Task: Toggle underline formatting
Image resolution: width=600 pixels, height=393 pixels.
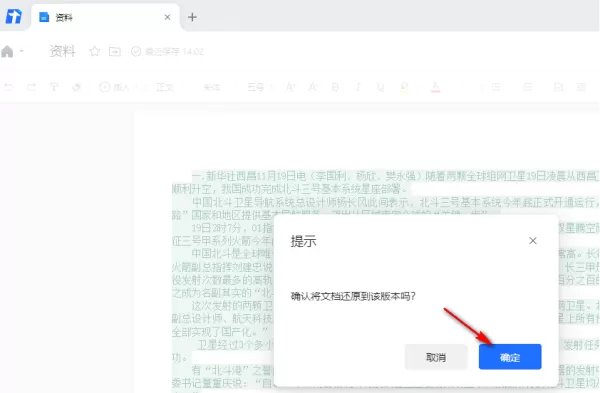Action: (381, 87)
